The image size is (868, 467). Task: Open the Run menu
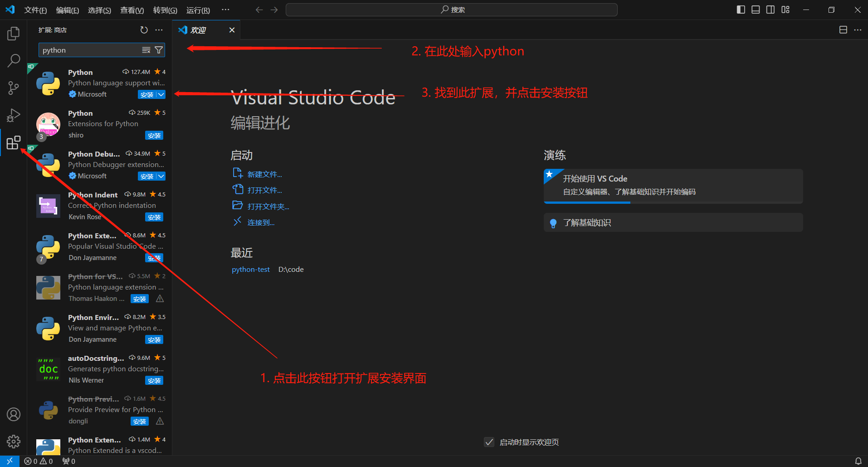click(x=198, y=10)
